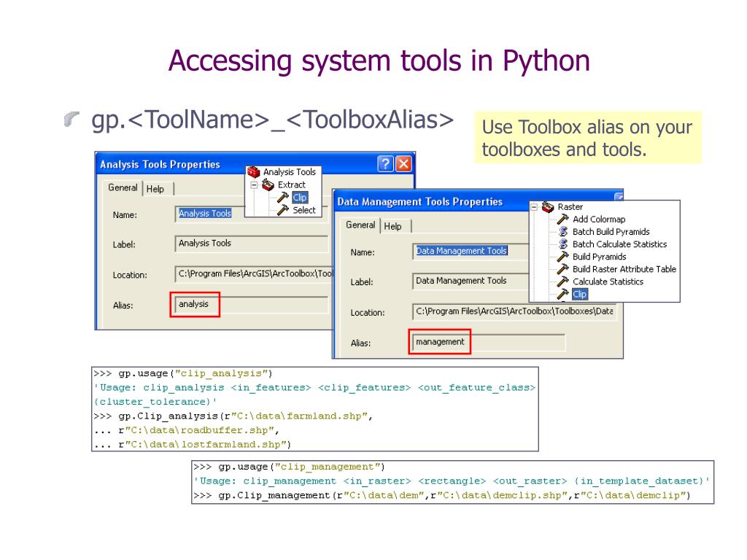The image size is (747, 560).
Task: Select the Extract tree item
Action: pos(291,184)
